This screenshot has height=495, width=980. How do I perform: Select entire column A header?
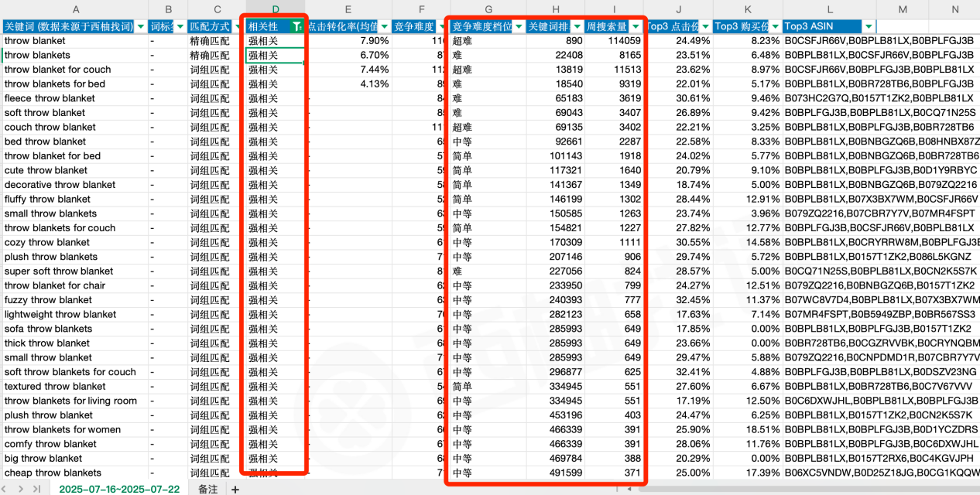pyautogui.click(x=76, y=9)
